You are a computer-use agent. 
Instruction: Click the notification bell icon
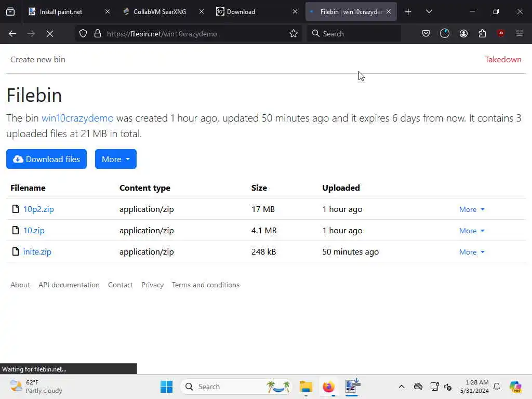[x=497, y=387]
